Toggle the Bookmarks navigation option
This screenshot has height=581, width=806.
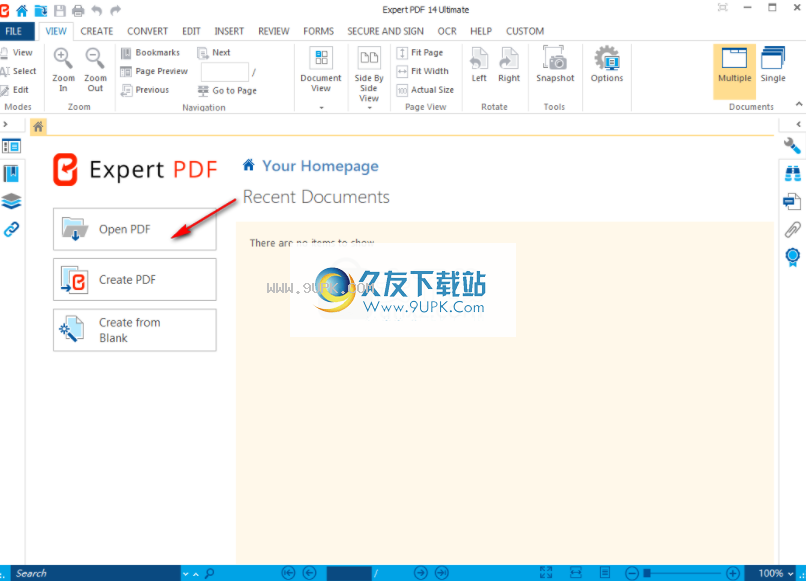(151, 52)
